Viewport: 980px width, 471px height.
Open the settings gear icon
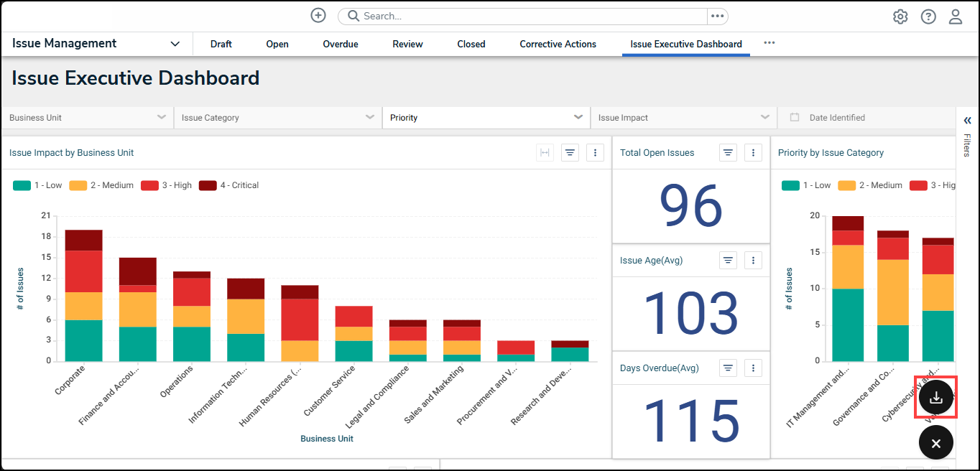point(900,17)
